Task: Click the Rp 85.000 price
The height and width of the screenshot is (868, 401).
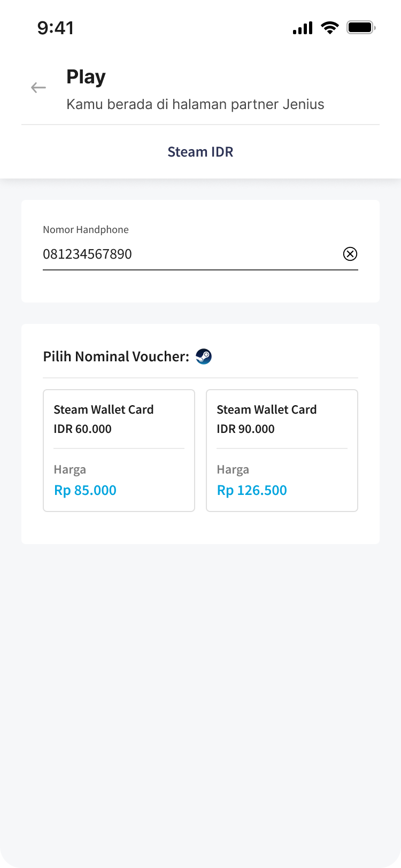Action: (86, 490)
